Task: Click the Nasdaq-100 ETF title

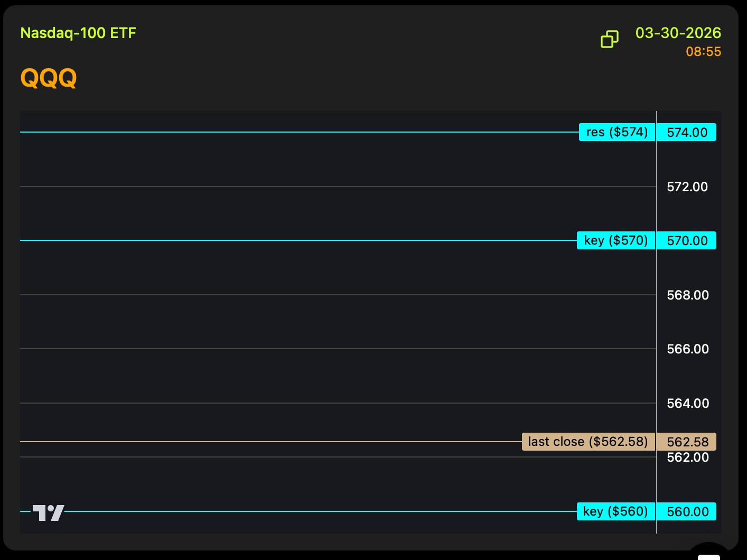Action: coord(78,33)
